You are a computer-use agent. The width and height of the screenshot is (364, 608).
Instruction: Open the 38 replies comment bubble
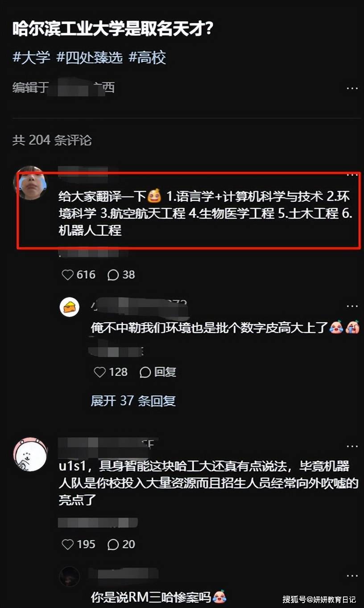click(113, 275)
